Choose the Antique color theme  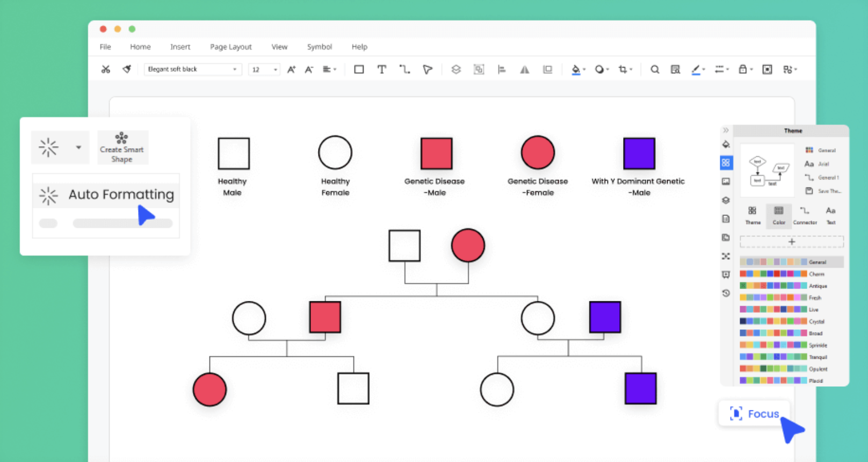784,286
